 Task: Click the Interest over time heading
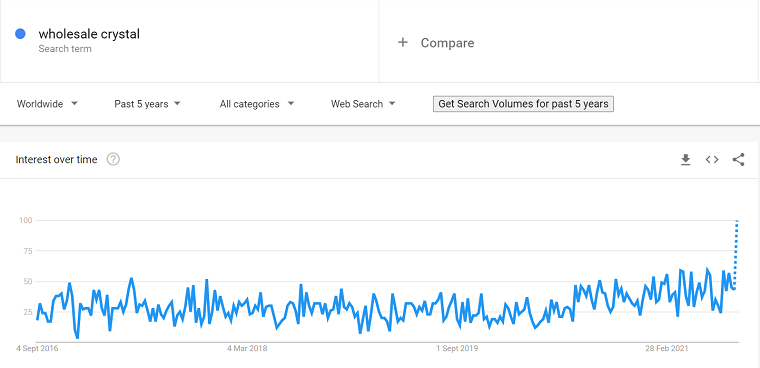pyautogui.click(x=56, y=160)
